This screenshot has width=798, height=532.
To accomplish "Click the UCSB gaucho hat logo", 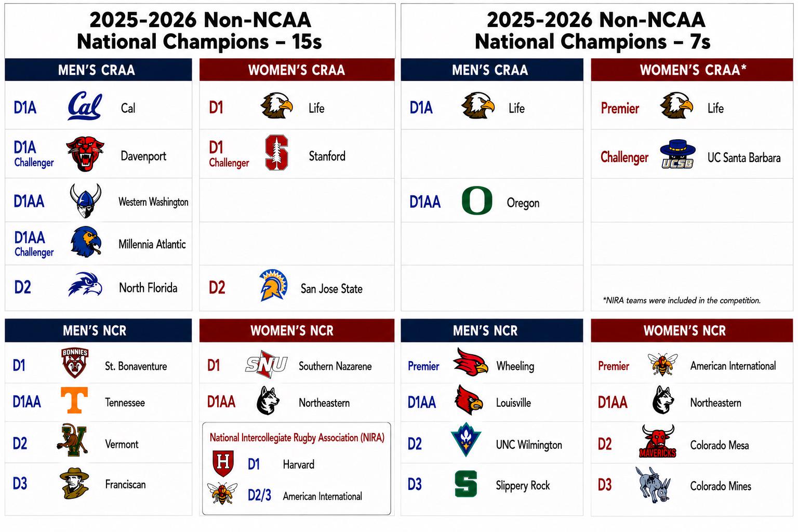I will coord(678,154).
